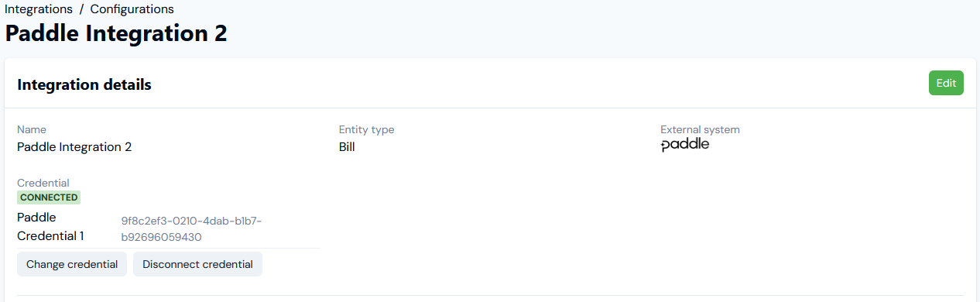980x302 pixels.
Task: Go to the Configurations breadcrumb
Action: (x=132, y=9)
